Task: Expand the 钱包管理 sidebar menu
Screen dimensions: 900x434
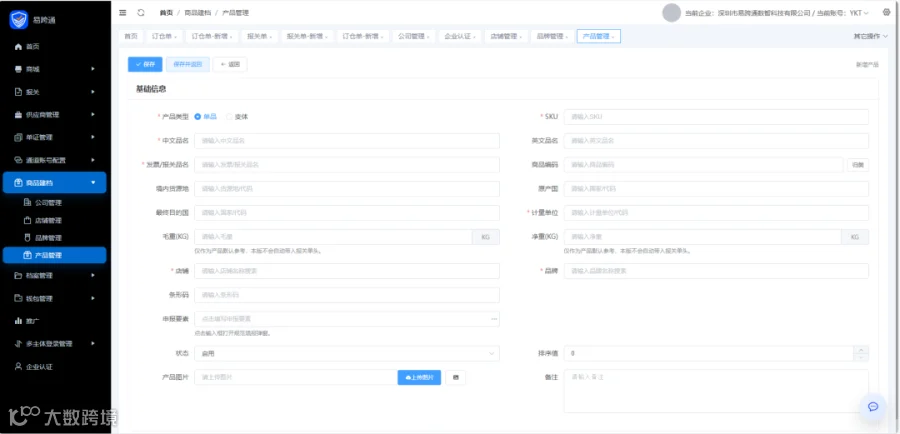Action: tap(93, 299)
